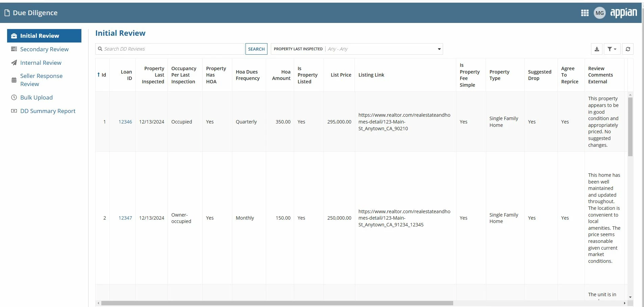
Task: Click the scroll left arrow of grid
Action: [x=98, y=303]
